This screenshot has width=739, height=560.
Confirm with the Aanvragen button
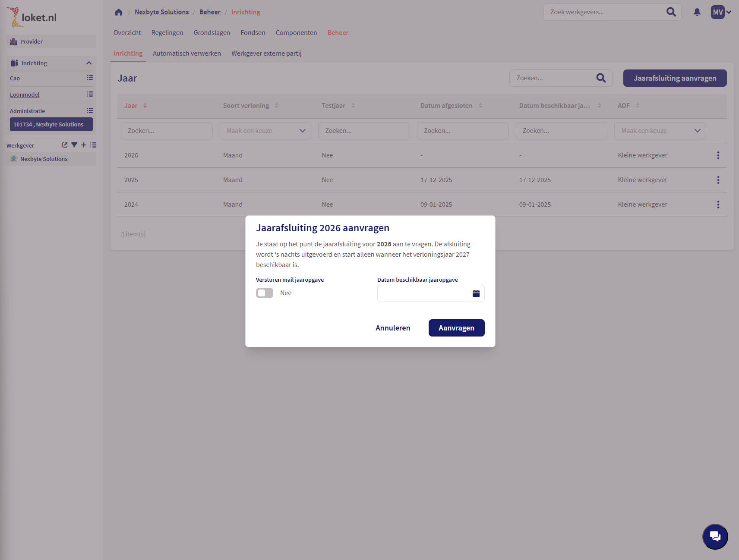tap(456, 328)
